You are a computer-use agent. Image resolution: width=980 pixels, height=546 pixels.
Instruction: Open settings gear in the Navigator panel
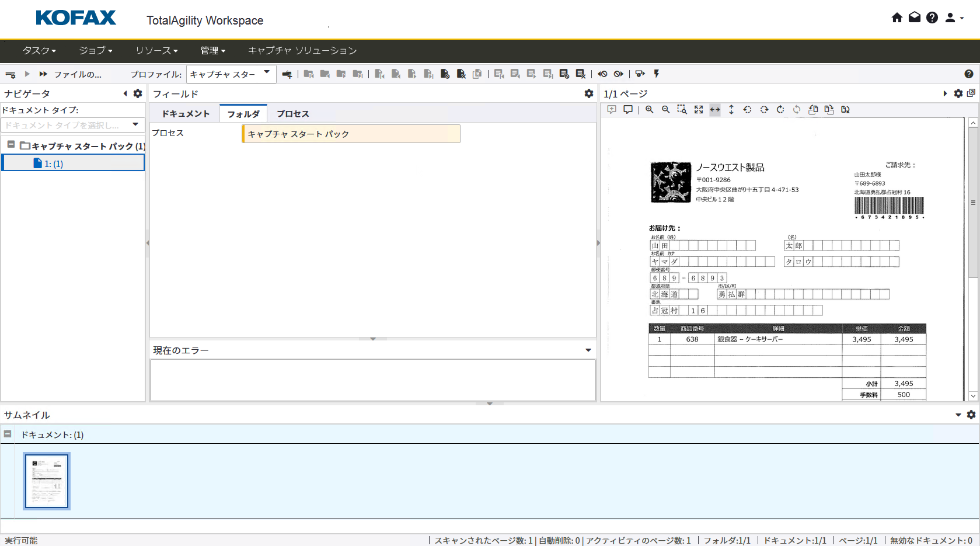[138, 93]
